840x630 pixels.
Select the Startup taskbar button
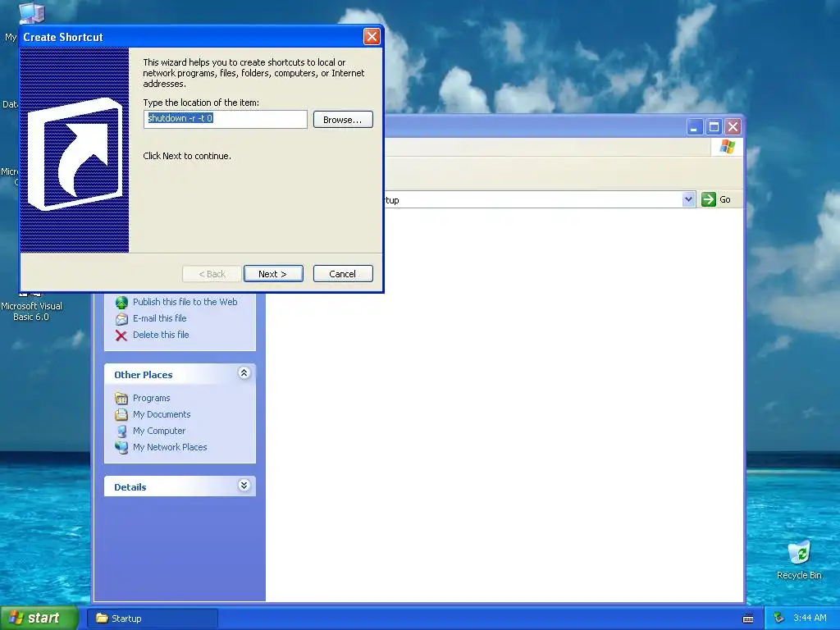click(152, 619)
